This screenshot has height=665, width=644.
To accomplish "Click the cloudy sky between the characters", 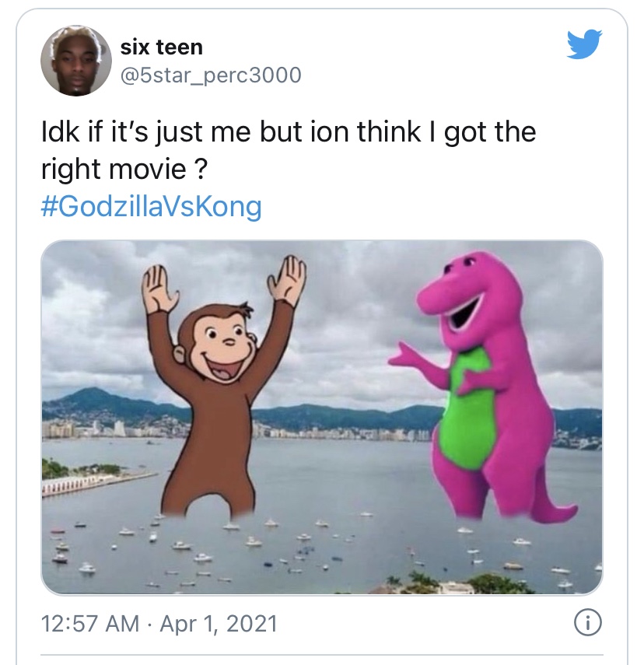I will [350, 311].
